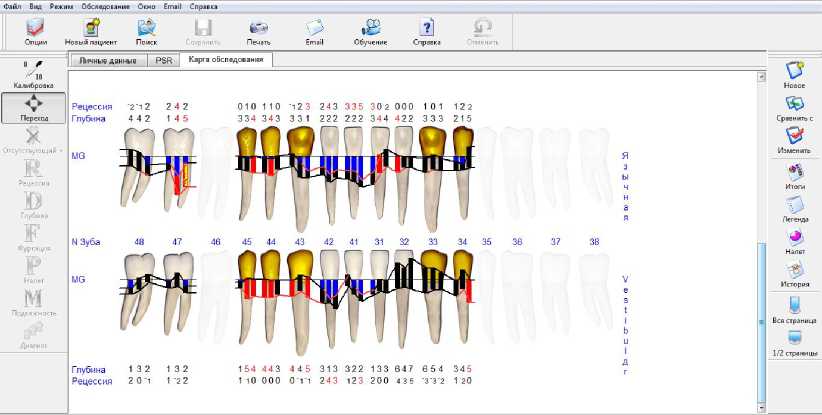This screenshot has height=415, width=822.
Task: Select the Рецессия R tool
Action: [34, 174]
